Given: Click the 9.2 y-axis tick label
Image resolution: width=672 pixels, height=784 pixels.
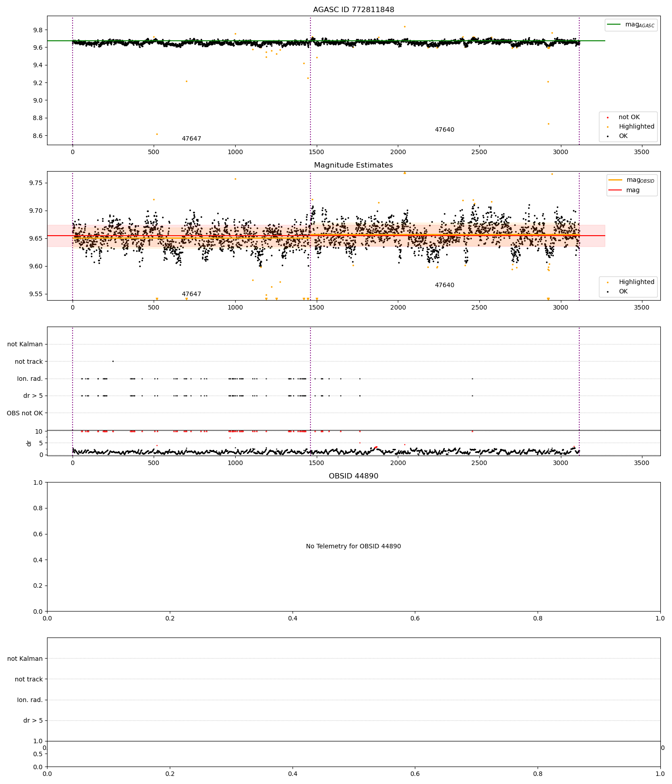Looking at the screenshot, I should 38,83.
